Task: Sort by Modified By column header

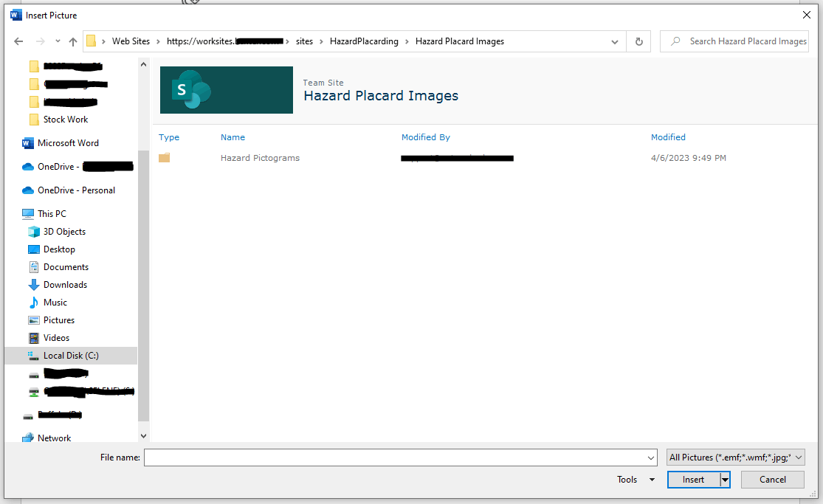Action: tap(426, 137)
